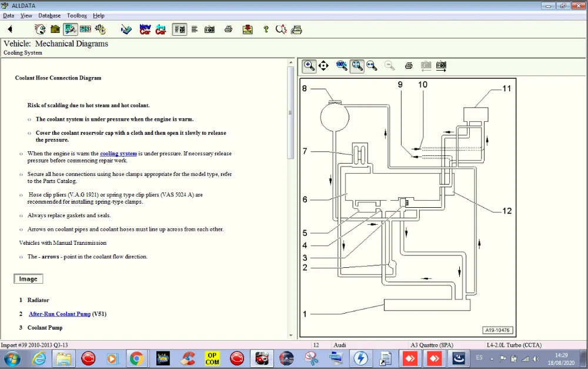This screenshot has height=369, width=588.
Task: Open the Database menu
Action: [x=49, y=15]
